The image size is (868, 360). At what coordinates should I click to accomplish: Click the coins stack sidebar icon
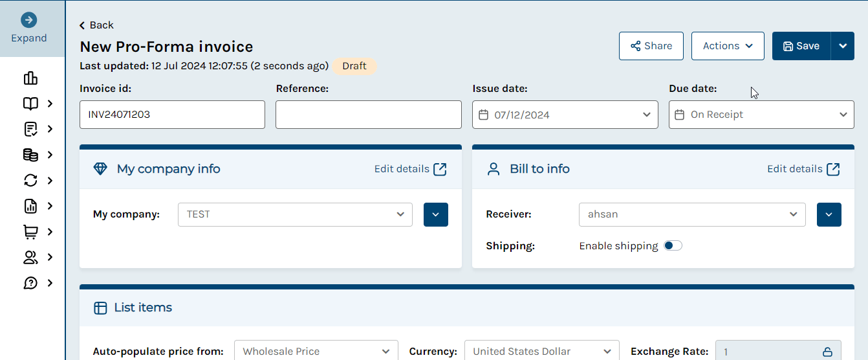point(30,155)
